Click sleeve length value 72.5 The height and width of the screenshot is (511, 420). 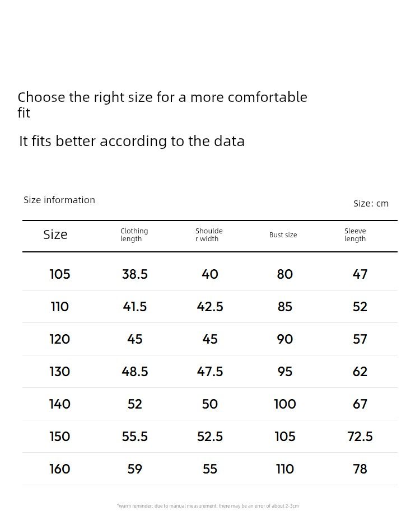[360, 437]
